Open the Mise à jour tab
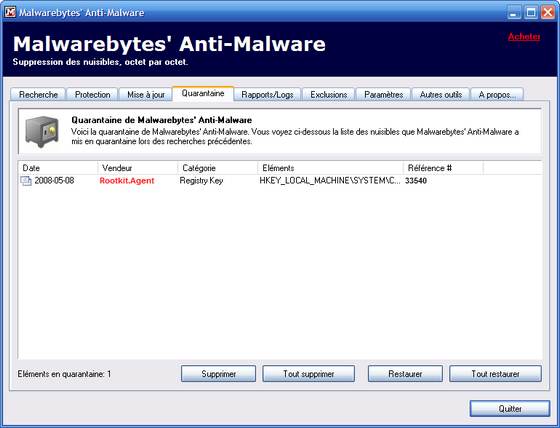 [x=146, y=95]
